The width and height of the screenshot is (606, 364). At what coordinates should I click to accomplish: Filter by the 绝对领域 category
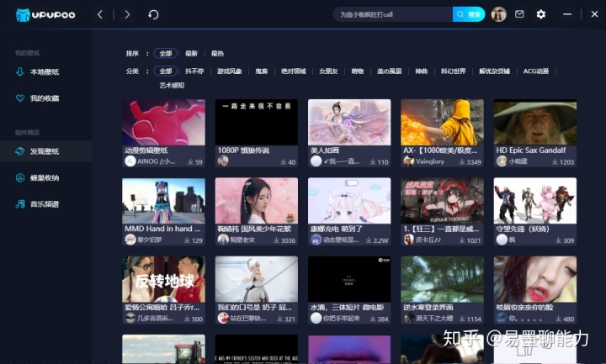click(294, 71)
